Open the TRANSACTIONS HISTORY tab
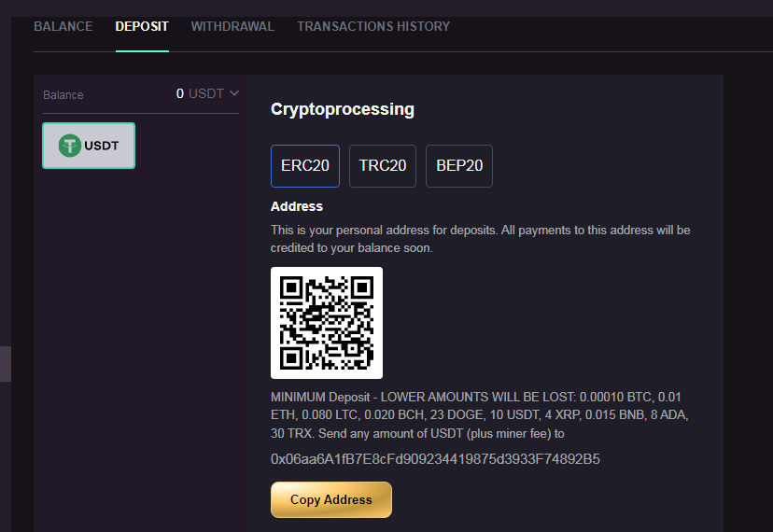Image resolution: width=773 pixels, height=532 pixels. (373, 26)
